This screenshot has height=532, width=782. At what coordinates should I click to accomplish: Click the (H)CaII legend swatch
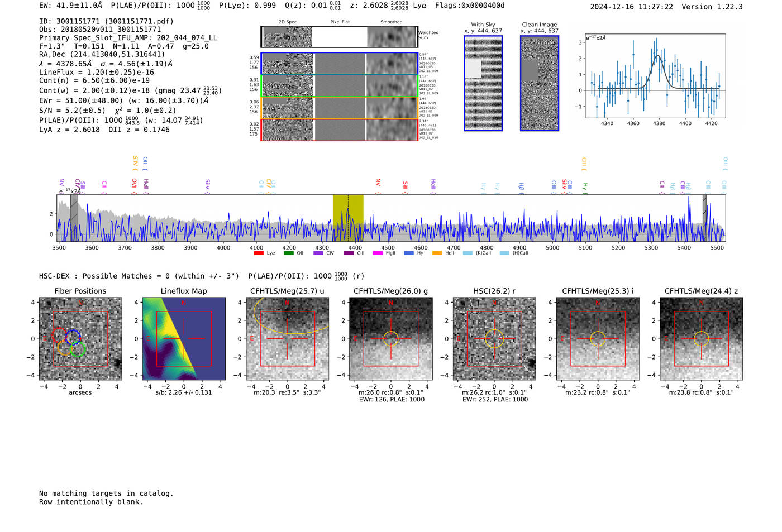tap(504, 253)
